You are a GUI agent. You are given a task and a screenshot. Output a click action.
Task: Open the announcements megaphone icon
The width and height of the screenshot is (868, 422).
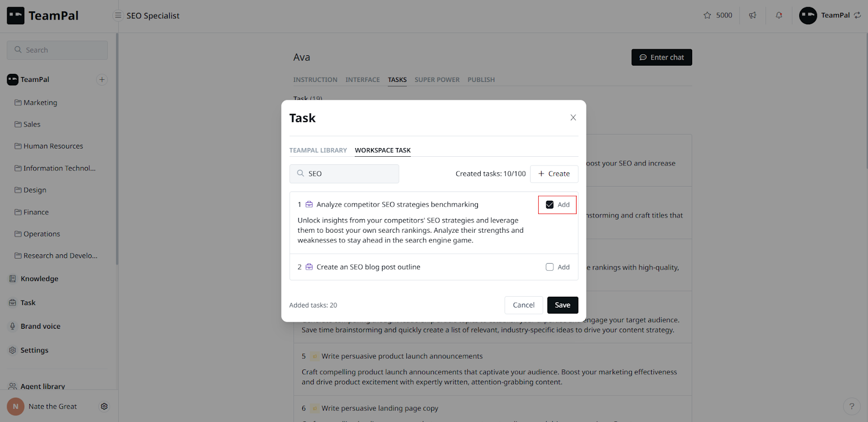point(752,15)
